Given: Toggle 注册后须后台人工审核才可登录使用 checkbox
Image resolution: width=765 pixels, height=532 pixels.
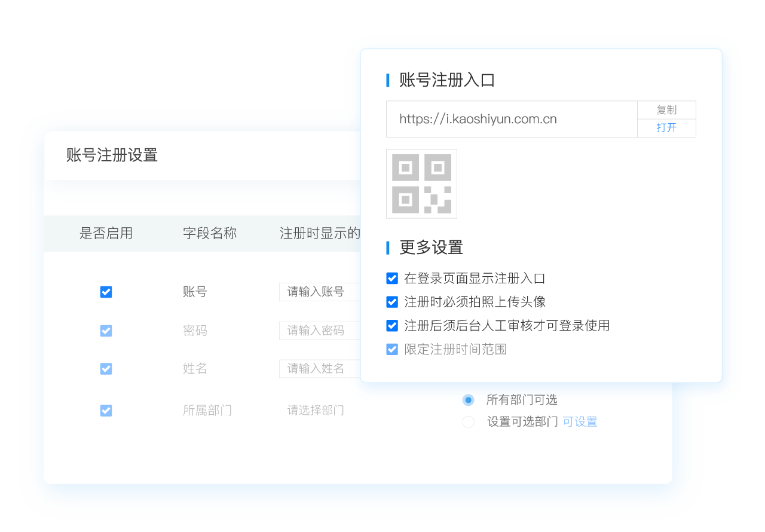Looking at the screenshot, I should pyautogui.click(x=392, y=326).
